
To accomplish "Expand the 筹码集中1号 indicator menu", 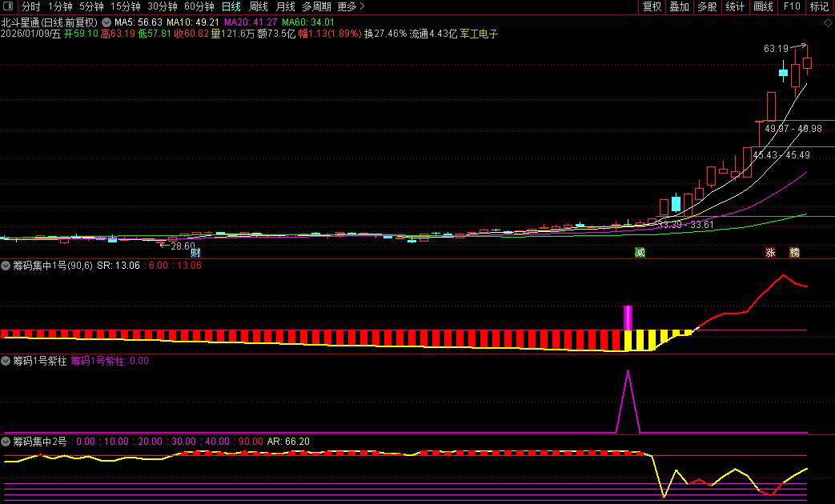I will [x=6, y=265].
